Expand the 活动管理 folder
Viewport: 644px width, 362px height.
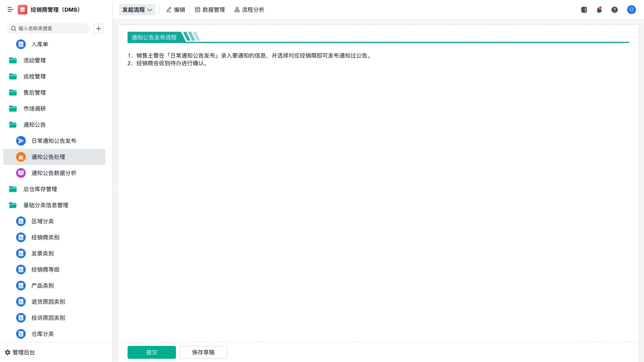[x=35, y=60]
